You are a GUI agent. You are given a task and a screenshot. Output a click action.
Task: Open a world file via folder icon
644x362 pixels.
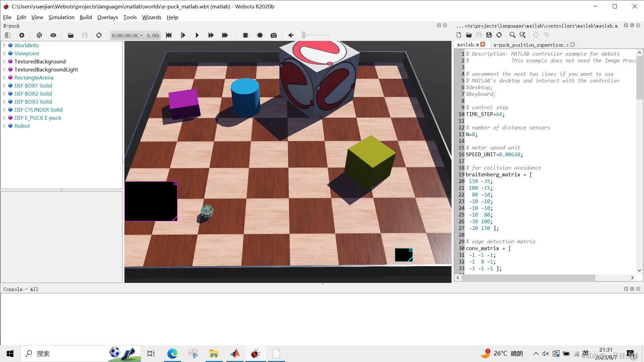click(71, 35)
